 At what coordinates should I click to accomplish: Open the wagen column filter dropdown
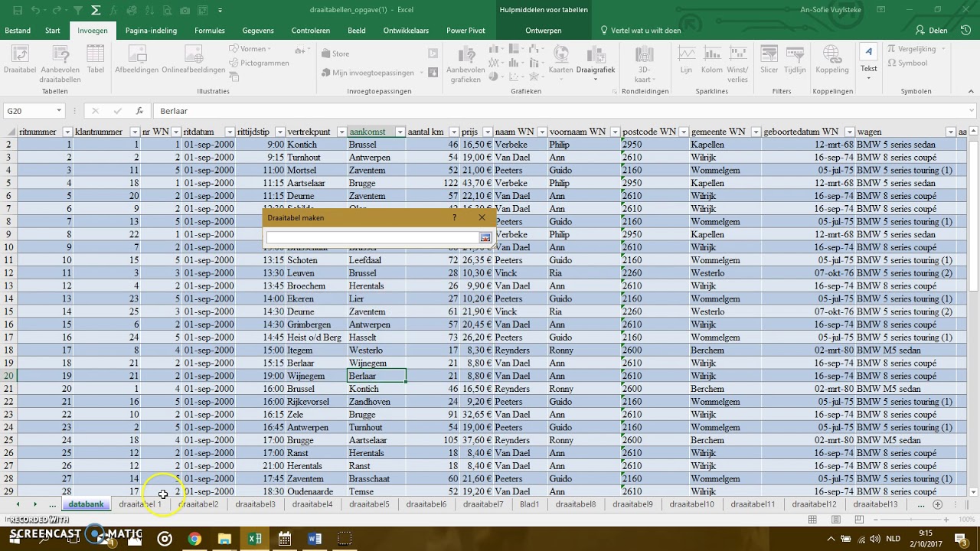pyautogui.click(x=951, y=132)
